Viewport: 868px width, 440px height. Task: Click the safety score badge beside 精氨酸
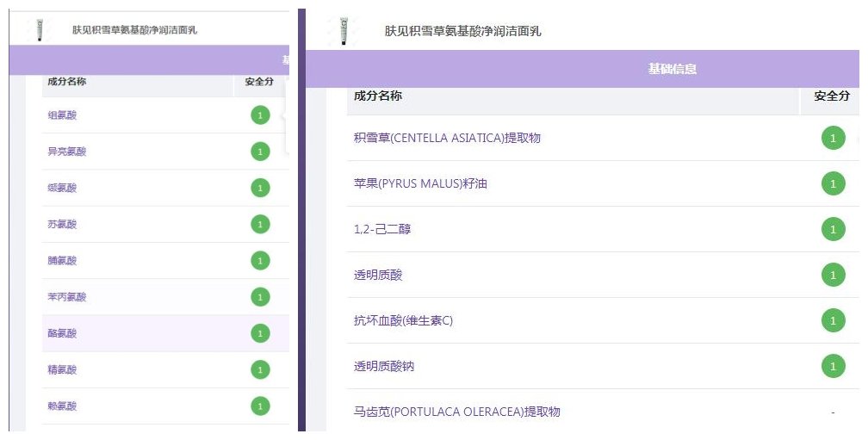tap(260, 369)
